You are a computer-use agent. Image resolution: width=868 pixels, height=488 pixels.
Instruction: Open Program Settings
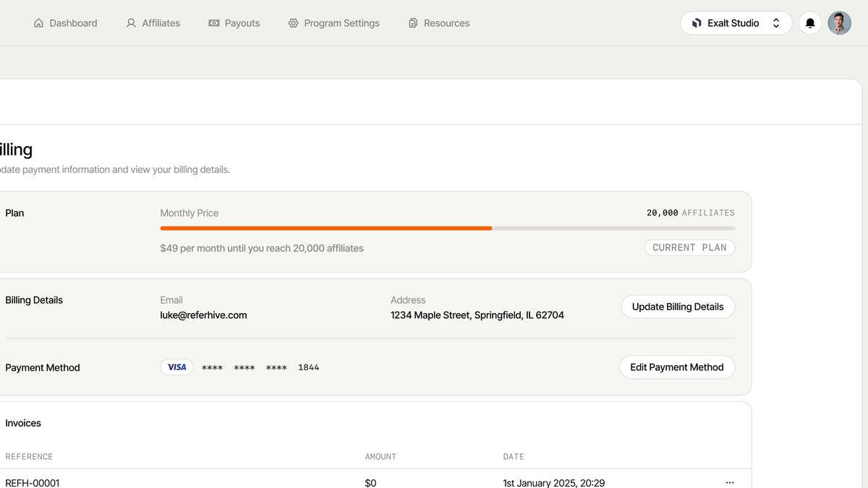(x=333, y=23)
